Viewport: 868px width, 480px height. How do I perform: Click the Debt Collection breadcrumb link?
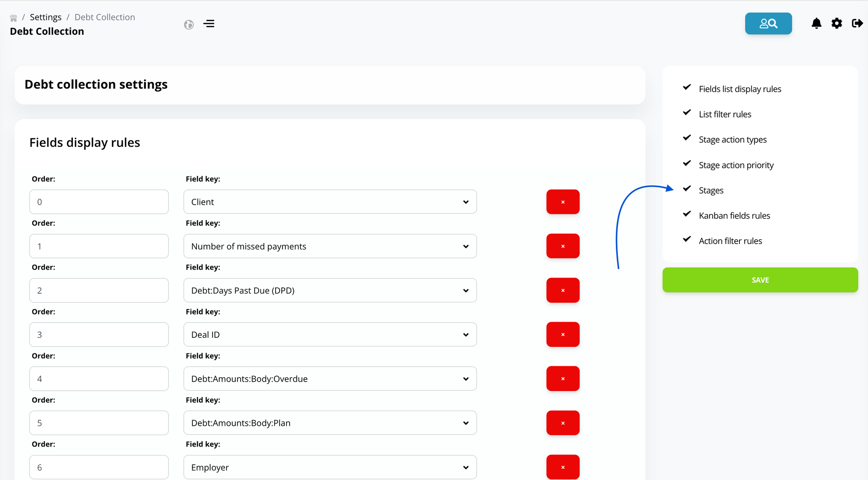[105, 17]
